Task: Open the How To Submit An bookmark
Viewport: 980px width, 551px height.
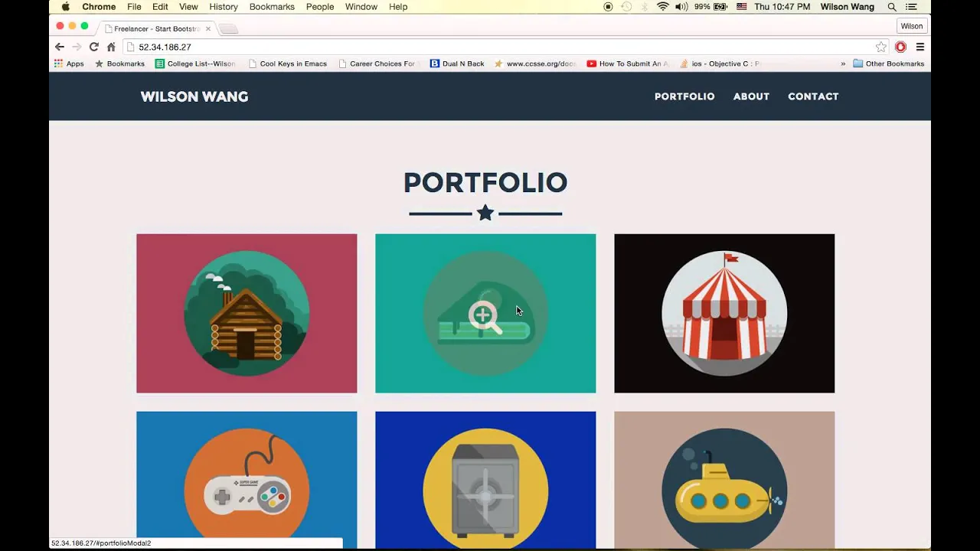Action: click(628, 64)
